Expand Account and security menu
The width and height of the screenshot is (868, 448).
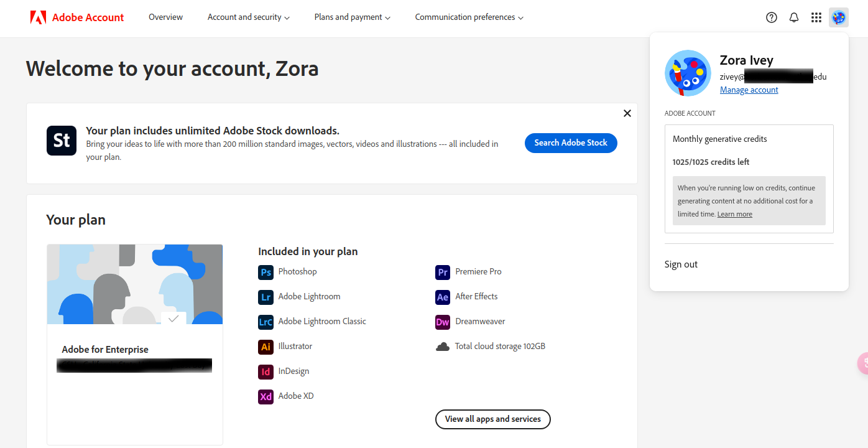(x=249, y=17)
